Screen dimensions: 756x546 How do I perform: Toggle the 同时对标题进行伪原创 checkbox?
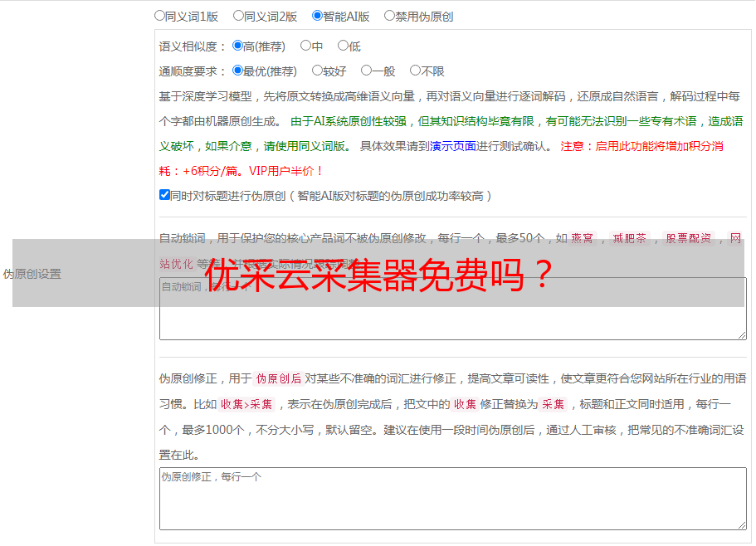164,195
